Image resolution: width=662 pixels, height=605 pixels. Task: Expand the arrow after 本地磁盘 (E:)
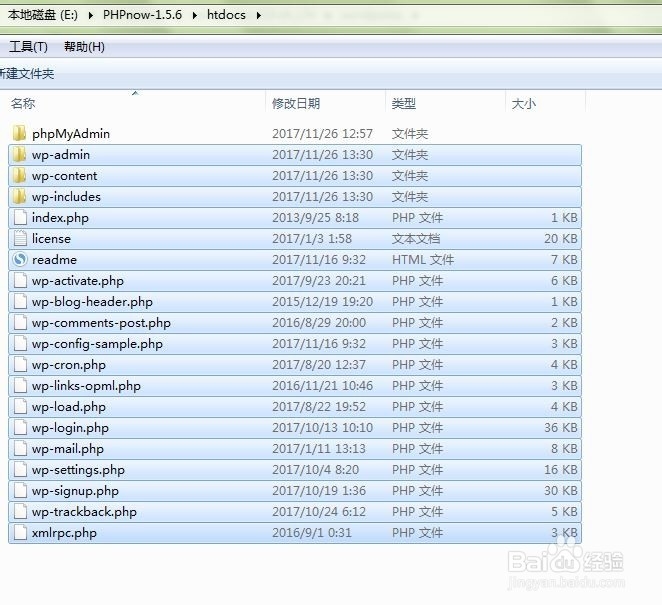[90, 16]
